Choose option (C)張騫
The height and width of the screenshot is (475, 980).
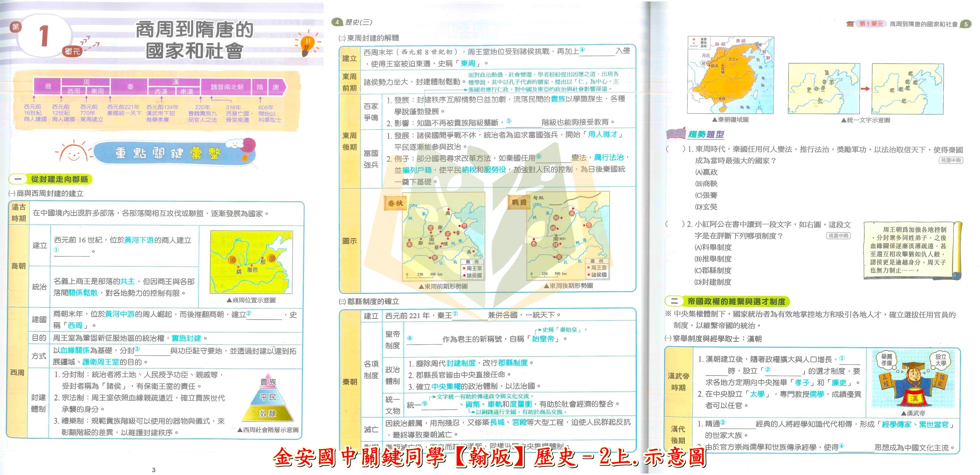tap(706, 195)
